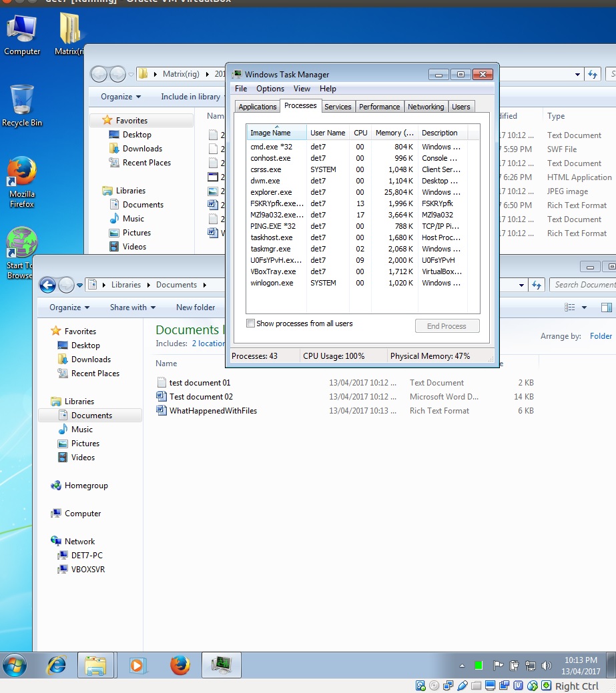Open the Organize dropdown in Documents window

pos(69,307)
